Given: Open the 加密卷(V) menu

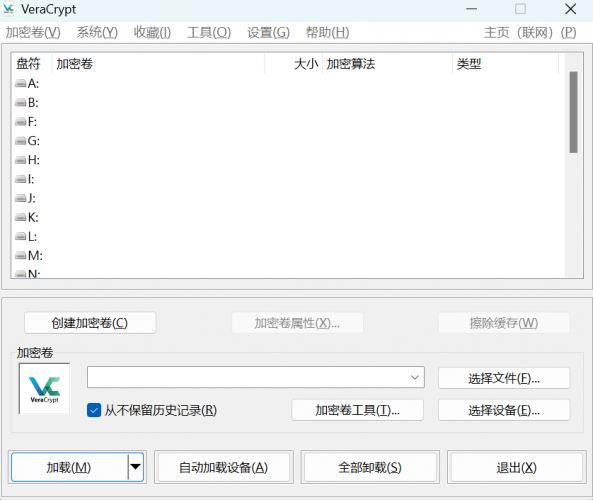Looking at the screenshot, I should [33, 33].
